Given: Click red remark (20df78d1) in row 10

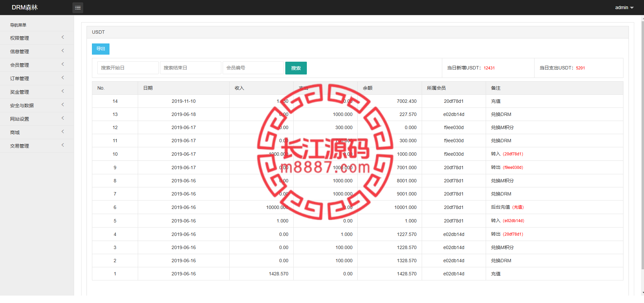Looking at the screenshot, I should [x=513, y=154].
